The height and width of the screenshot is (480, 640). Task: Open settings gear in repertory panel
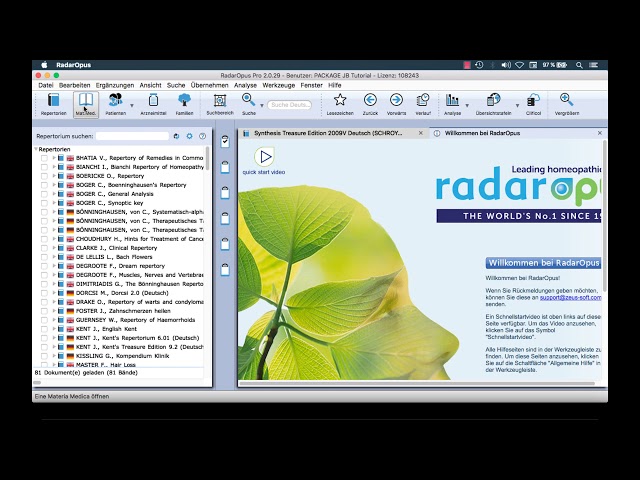[189, 136]
